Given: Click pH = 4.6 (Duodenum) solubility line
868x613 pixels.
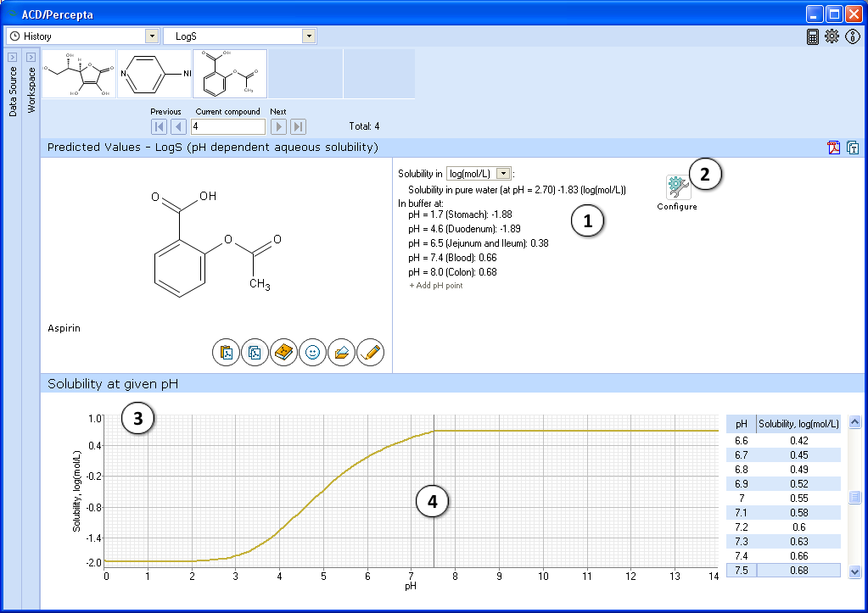Looking at the screenshot, I should pyautogui.click(x=464, y=229).
